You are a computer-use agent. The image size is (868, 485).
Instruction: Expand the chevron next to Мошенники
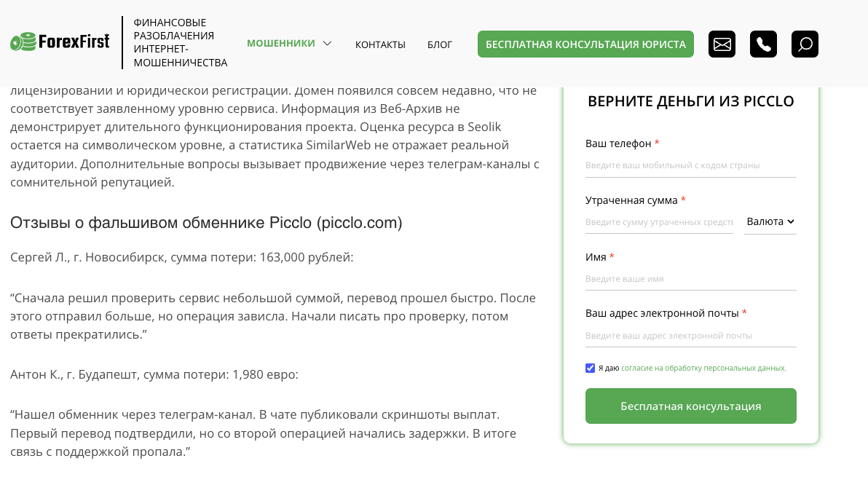click(328, 44)
